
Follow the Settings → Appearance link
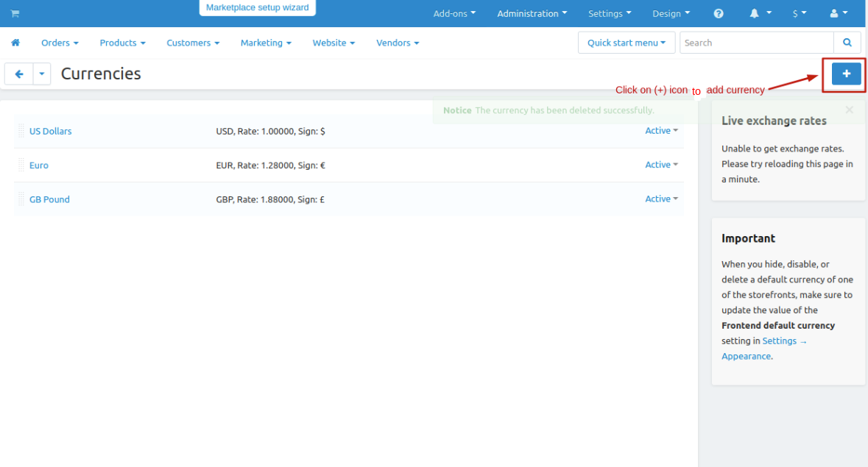click(764, 349)
